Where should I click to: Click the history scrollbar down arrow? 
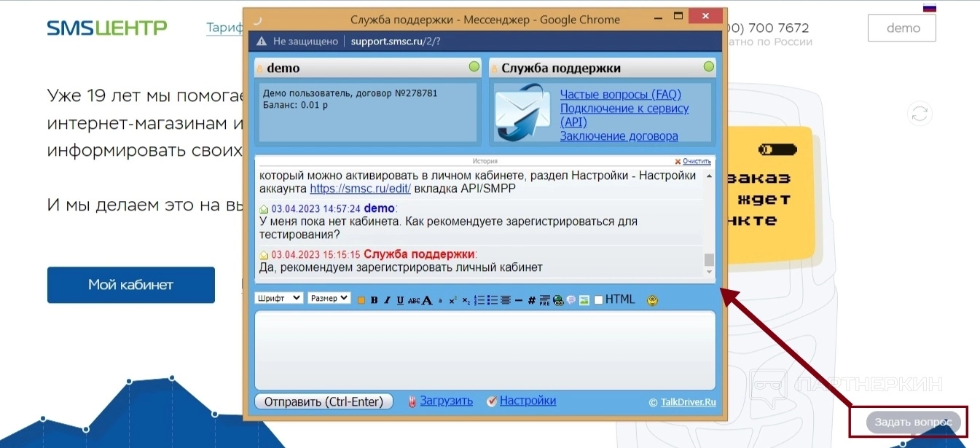click(x=710, y=272)
